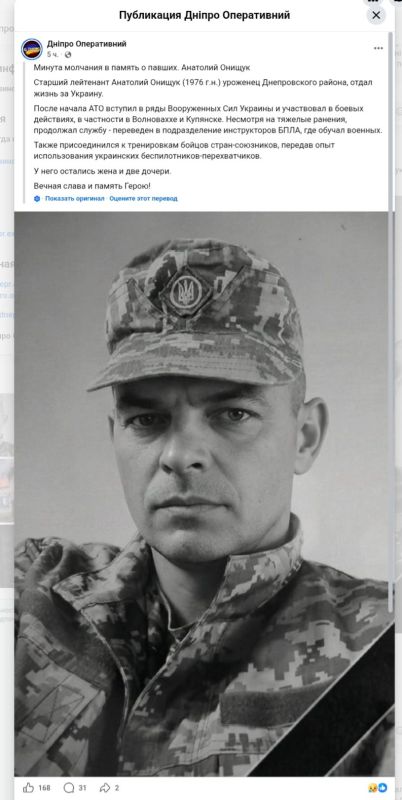Open the soldier memorial photo
The width and height of the screenshot is (402, 800).
(x=201, y=494)
